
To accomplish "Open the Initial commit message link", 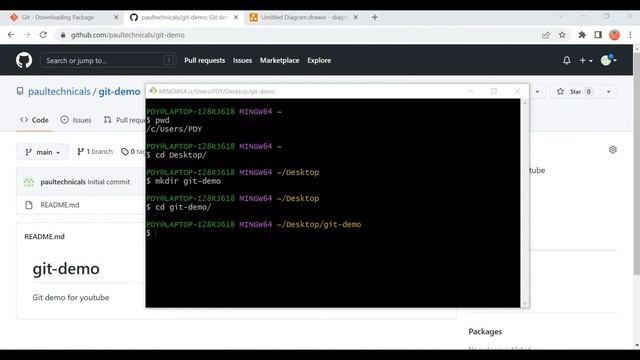I will point(109,182).
